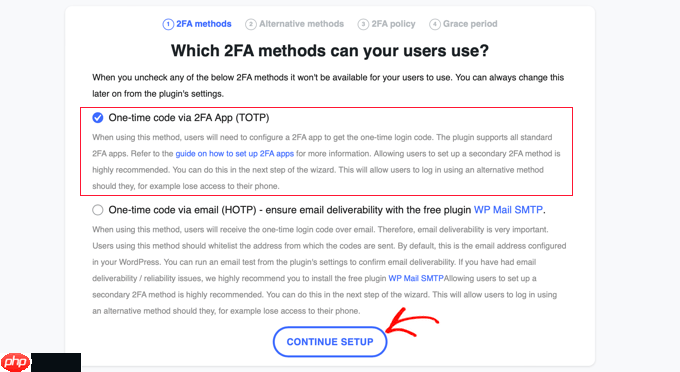Jump to the 'Grace period' step label
The width and height of the screenshot is (680, 372).
point(470,24)
